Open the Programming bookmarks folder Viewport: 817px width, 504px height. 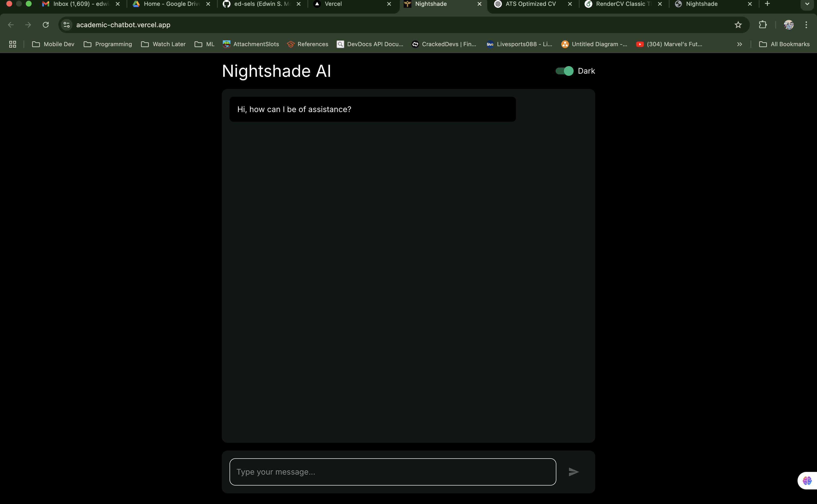pos(108,44)
